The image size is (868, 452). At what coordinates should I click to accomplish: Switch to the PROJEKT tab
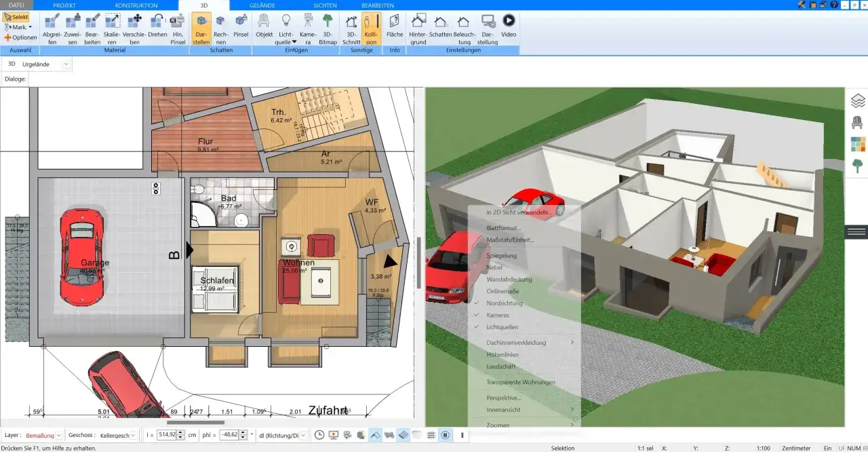point(64,5)
